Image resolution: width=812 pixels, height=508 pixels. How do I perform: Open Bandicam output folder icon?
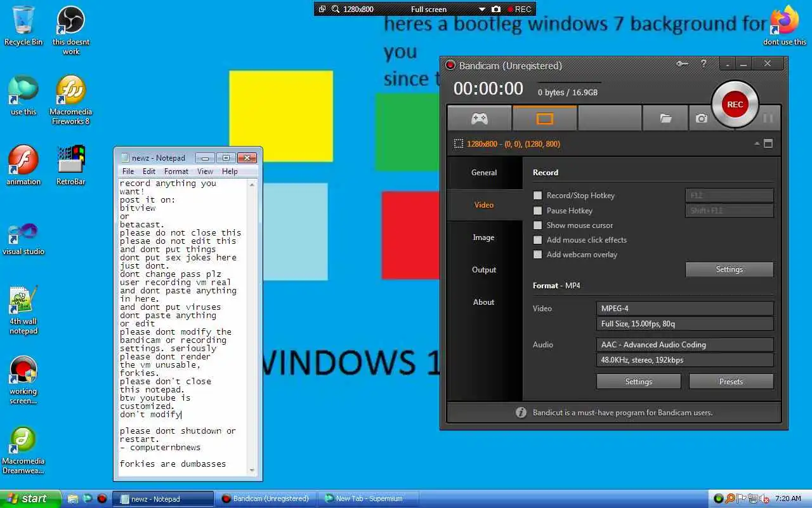(x=665, y=119)
